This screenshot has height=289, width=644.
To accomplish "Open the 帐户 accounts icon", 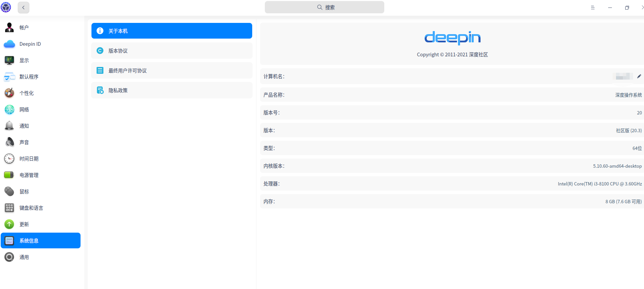I will pos(9,27).
